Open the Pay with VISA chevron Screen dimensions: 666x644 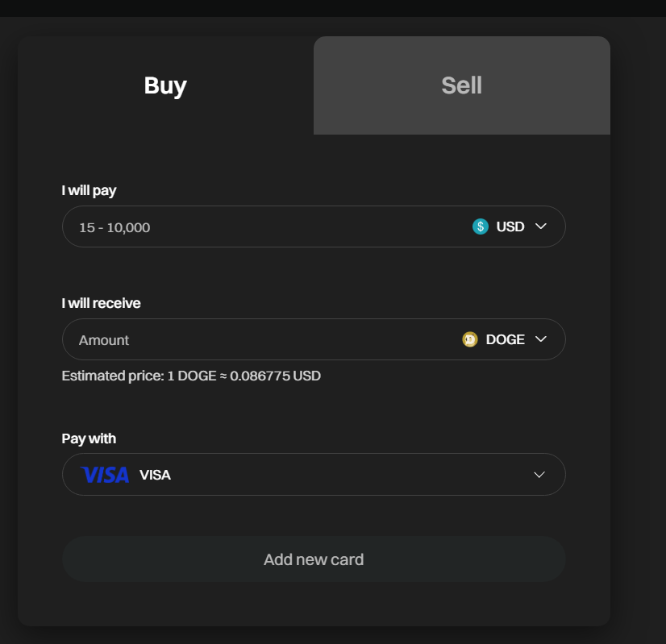[x=539, y=475]
